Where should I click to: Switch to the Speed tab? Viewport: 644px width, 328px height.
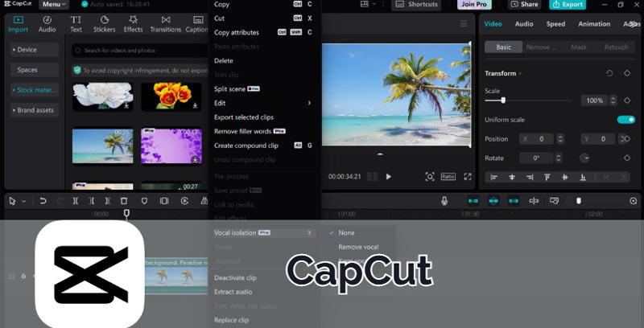point(555,24)
